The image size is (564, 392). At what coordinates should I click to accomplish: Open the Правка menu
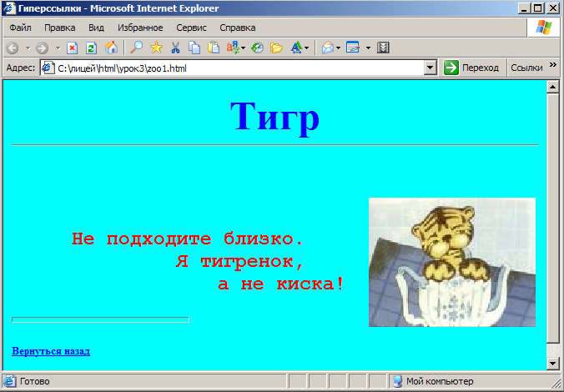pyautogui.click(x=60, y=28)
